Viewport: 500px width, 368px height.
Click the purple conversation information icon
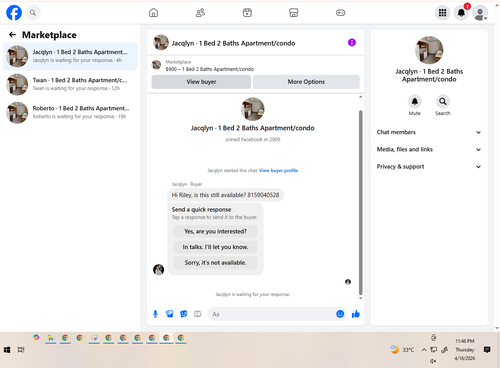pyautogui.click(x=352, y=42)
